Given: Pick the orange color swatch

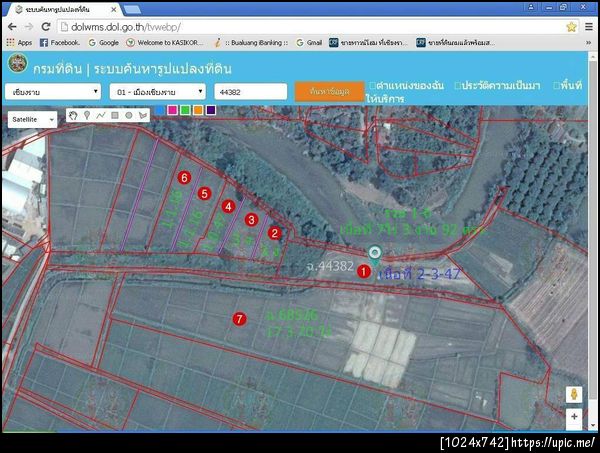Looking at the screenshot, I should click(198, 110).
